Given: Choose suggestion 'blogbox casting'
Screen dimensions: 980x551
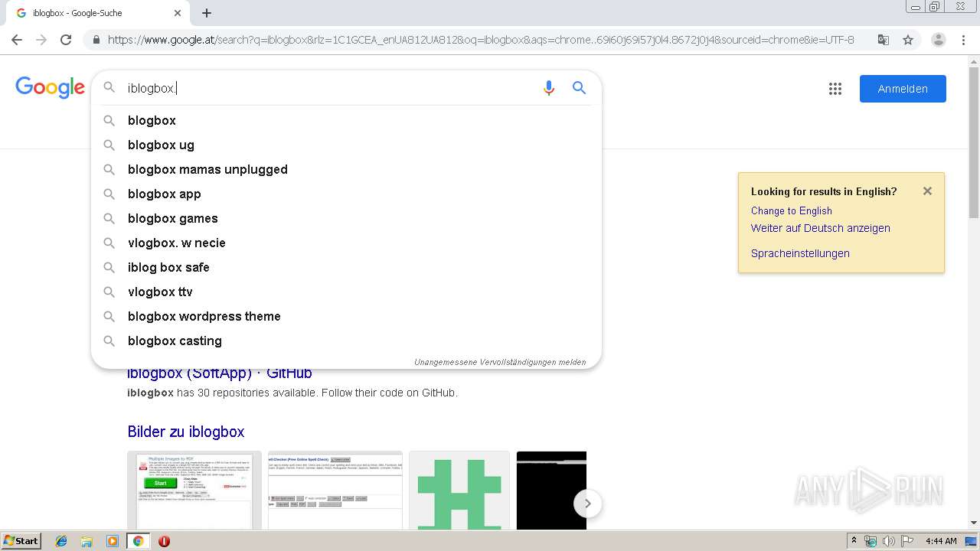Looking at the screenshot, I should click(x=346, y=341).
